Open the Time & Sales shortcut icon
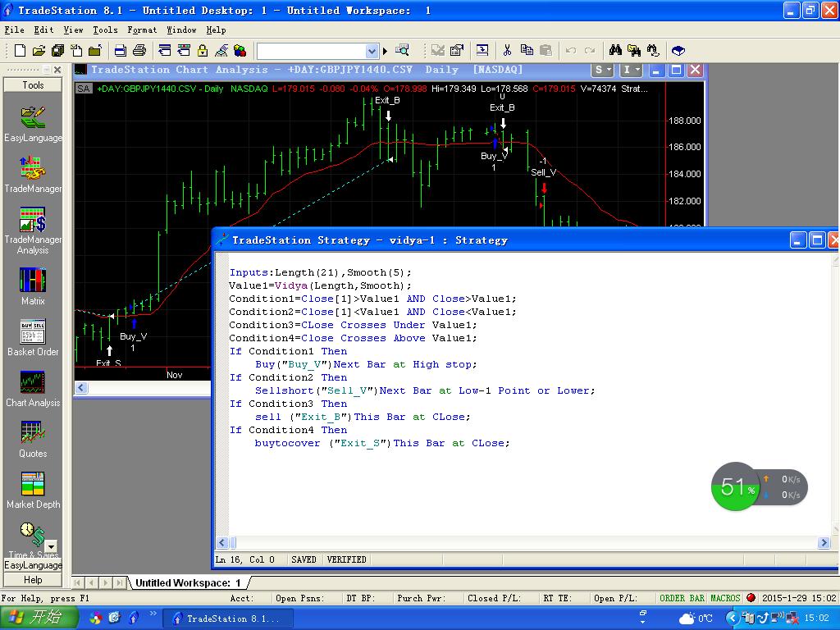 32,535
